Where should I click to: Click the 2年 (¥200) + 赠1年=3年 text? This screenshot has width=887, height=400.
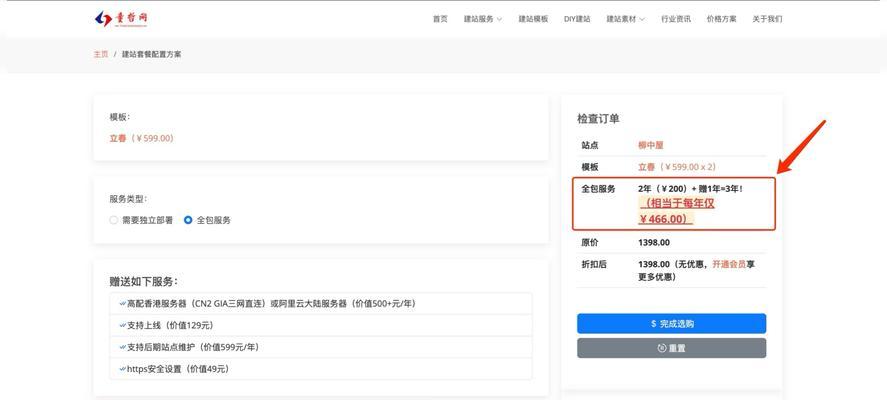pos(690,188)
